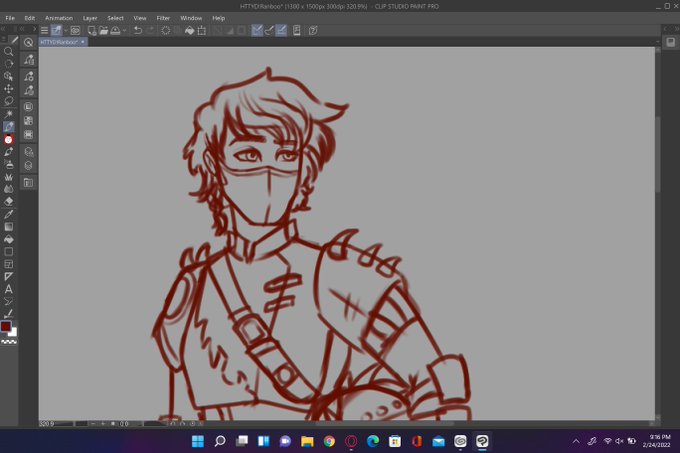The width and height of the screenshot is (680, 453).
Task: Click the Clear (sparkle circle) command icon
Action: tap(165, 30)
